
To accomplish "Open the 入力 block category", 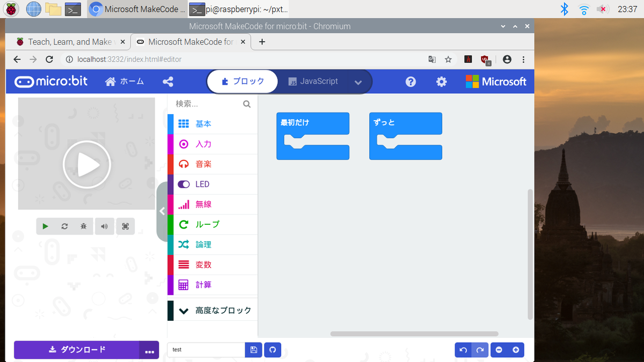I will [x=213, y=144].
